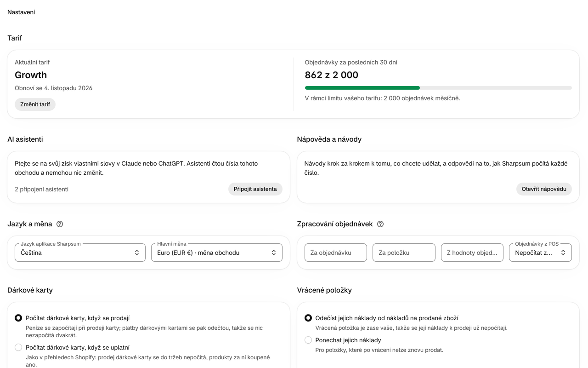Click the plan limit text under progress bar

click(382, 98)
